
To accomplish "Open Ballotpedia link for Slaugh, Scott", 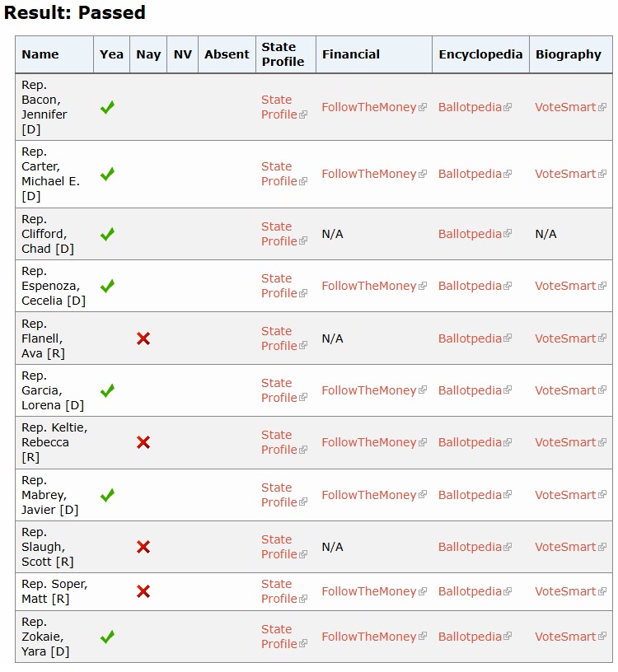I will point(475,547).
